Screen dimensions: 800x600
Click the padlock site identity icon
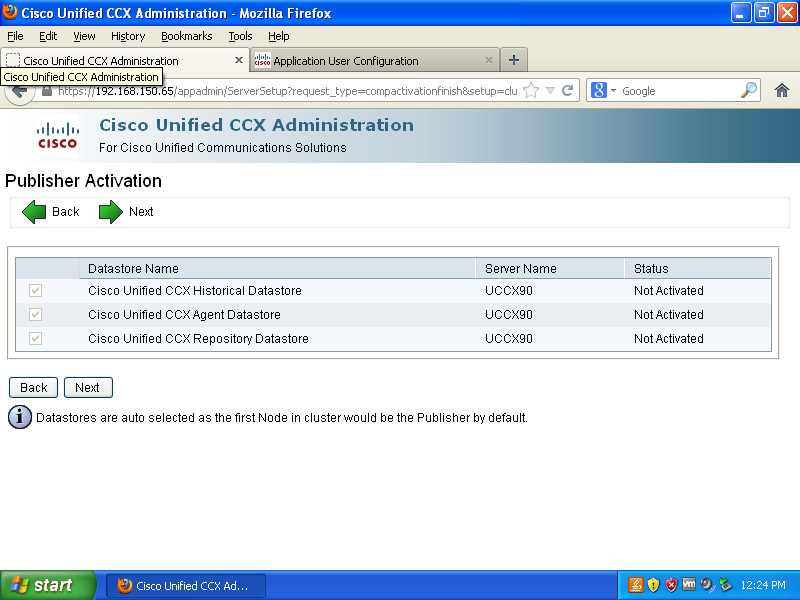[47, 91]
